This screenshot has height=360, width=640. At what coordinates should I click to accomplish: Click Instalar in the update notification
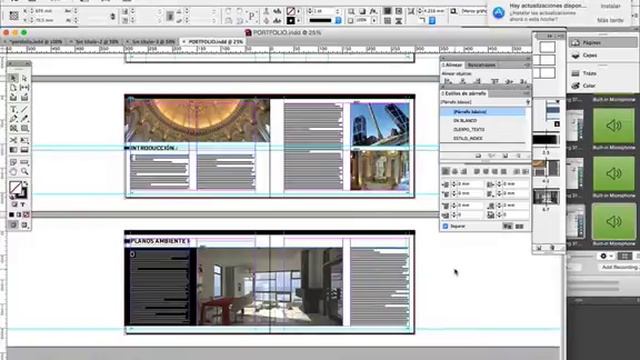(611, 6)
